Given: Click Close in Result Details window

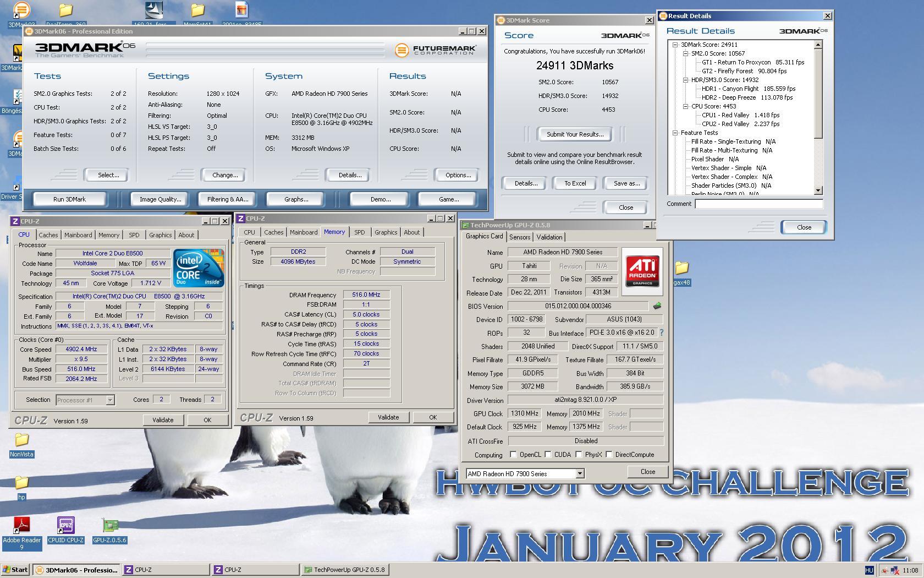Looking at the screenshot, I should 804,227.
